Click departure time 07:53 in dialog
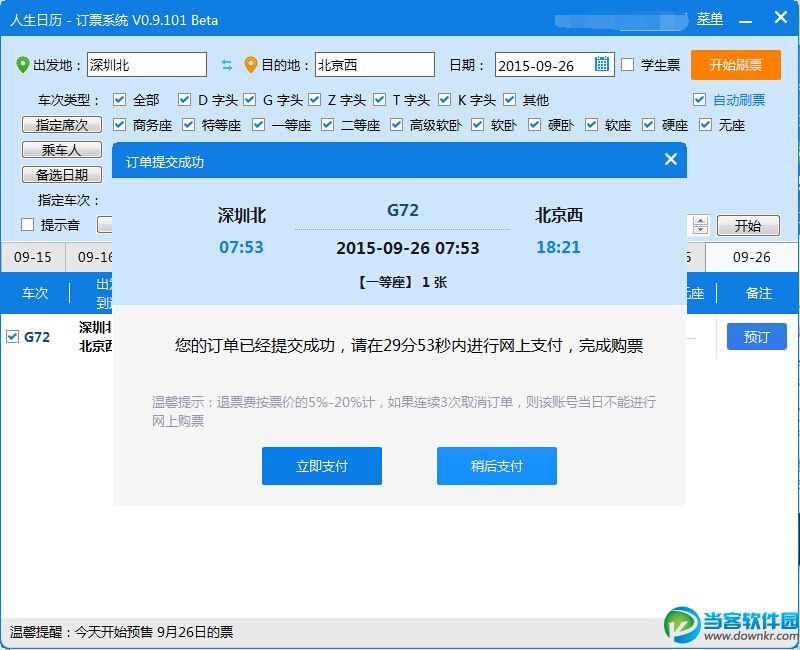800x650 pixels. point(241,247)
